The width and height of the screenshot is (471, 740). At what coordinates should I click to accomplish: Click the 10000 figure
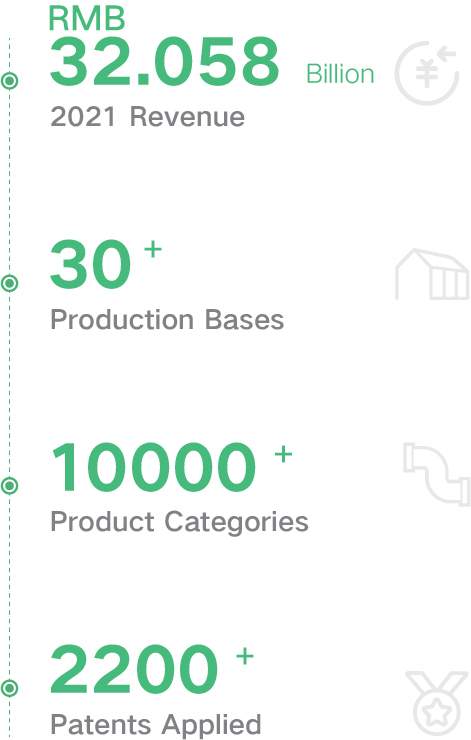[x=154, y=467]
